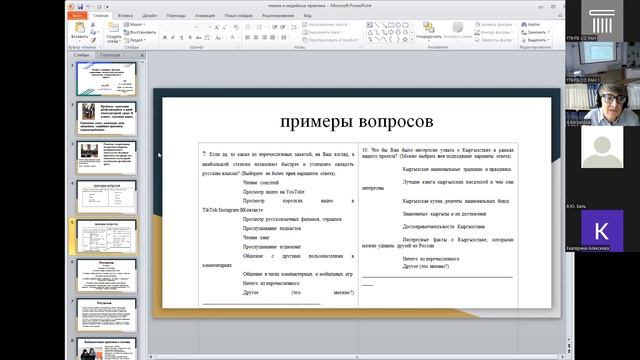Expand the shapes gallery more arrow
Screen dimensions: 640x360
point(412,39)
